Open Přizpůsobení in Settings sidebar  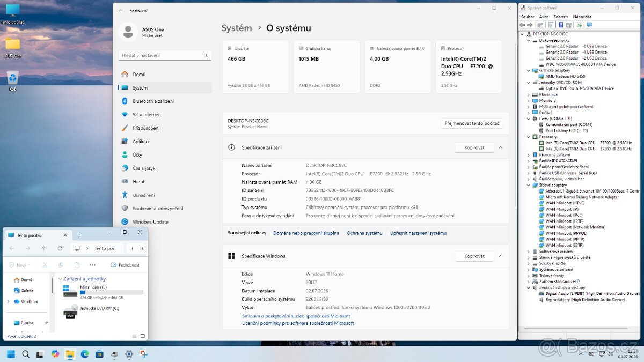click(165, 128)
